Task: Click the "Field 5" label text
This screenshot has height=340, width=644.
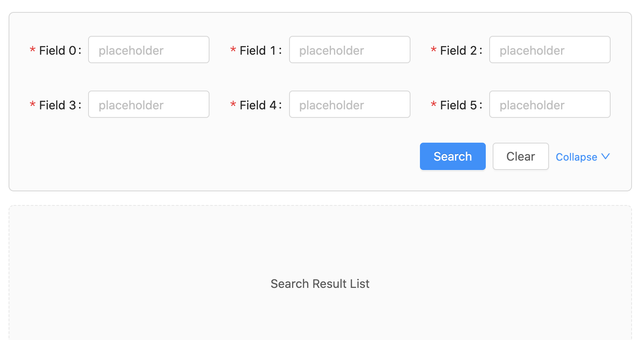Action: tap(458, 105)
